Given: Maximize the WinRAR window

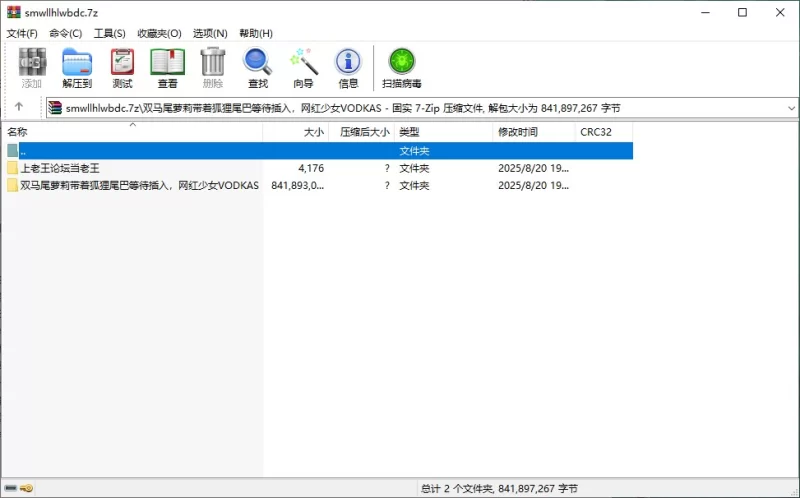Looking at the screenshot, I should 743,12.
